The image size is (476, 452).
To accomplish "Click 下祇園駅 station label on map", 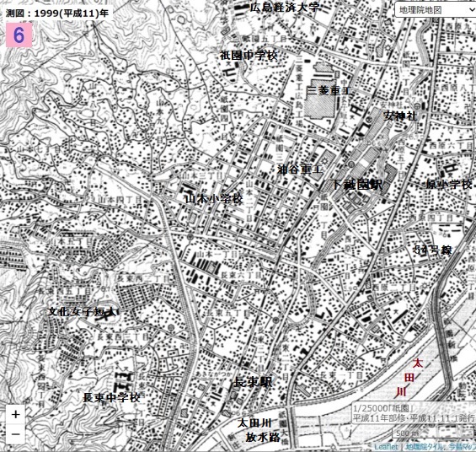I will (357, 185).
